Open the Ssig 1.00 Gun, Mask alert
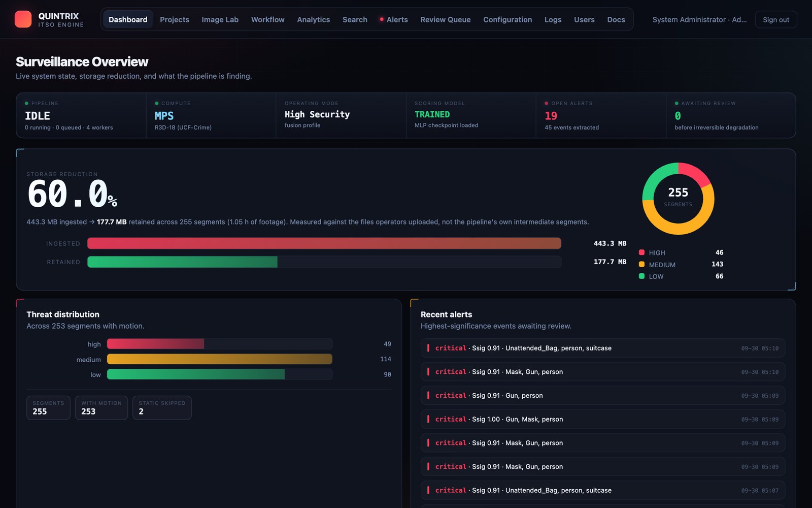Screen dimensions: 812x508 603,419
